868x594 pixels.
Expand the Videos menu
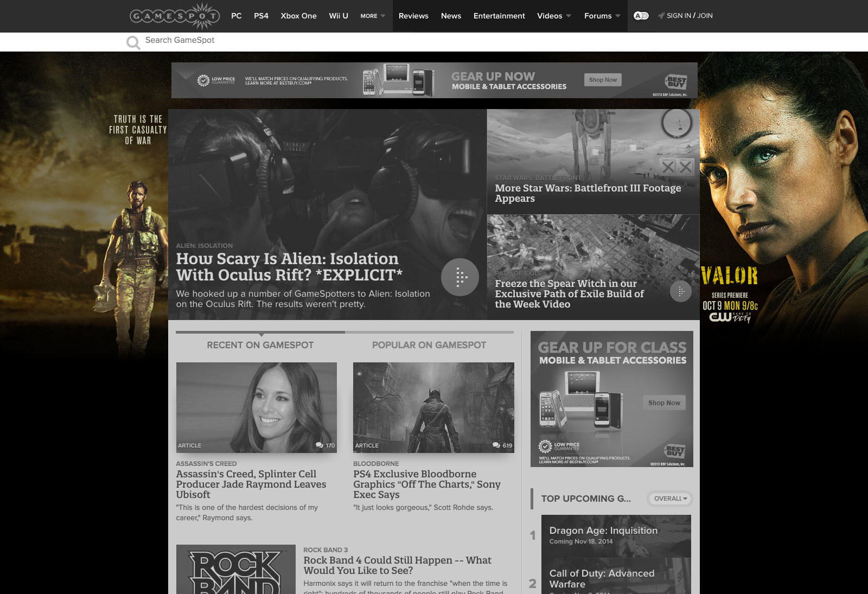click(x=554, y=16)
